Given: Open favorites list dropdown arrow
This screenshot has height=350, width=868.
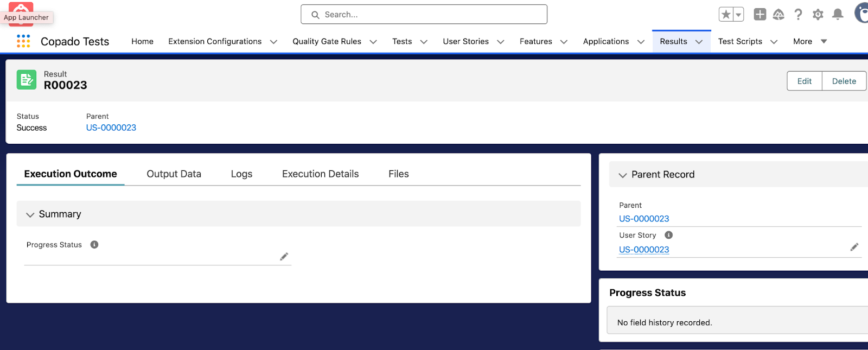Looking at the screenshot, I should tap(738, 15).
